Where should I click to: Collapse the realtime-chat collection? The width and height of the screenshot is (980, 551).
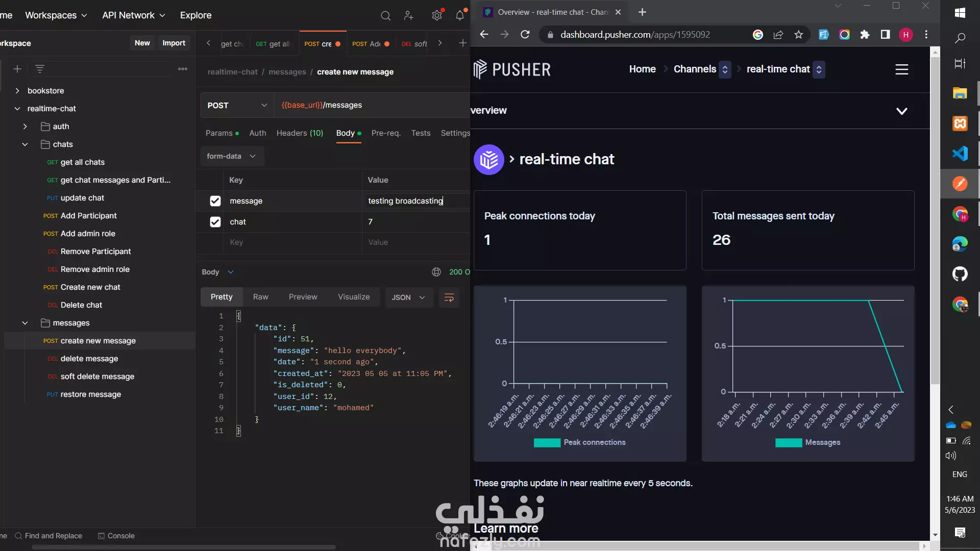coord(17,109)
